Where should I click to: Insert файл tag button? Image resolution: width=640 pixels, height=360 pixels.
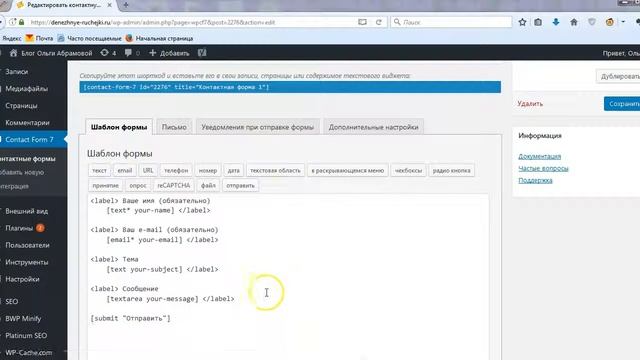(208, 185)
